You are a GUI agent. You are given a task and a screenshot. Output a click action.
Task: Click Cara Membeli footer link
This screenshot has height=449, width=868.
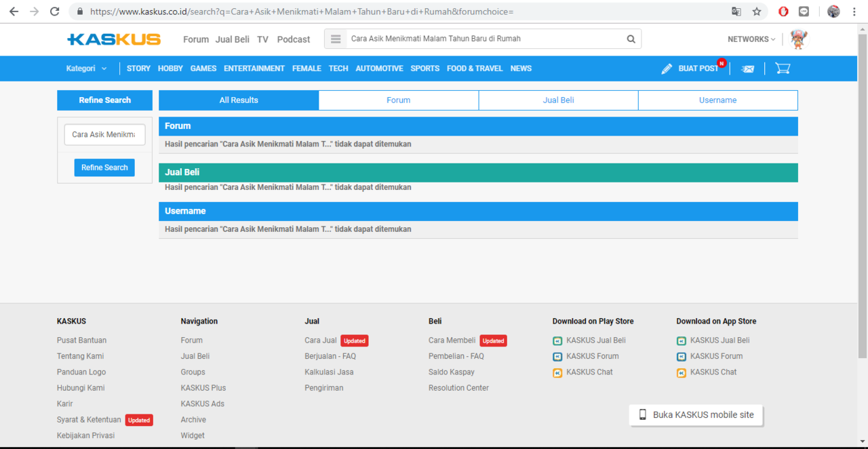452,340
